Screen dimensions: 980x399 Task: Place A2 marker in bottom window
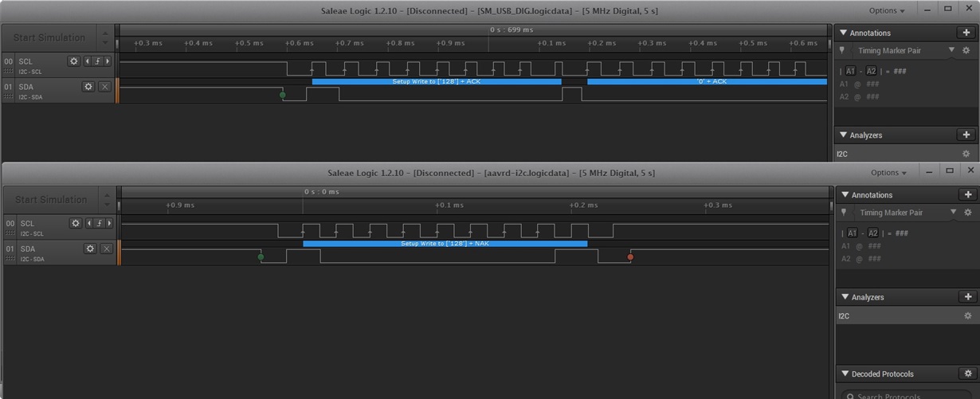872,233
